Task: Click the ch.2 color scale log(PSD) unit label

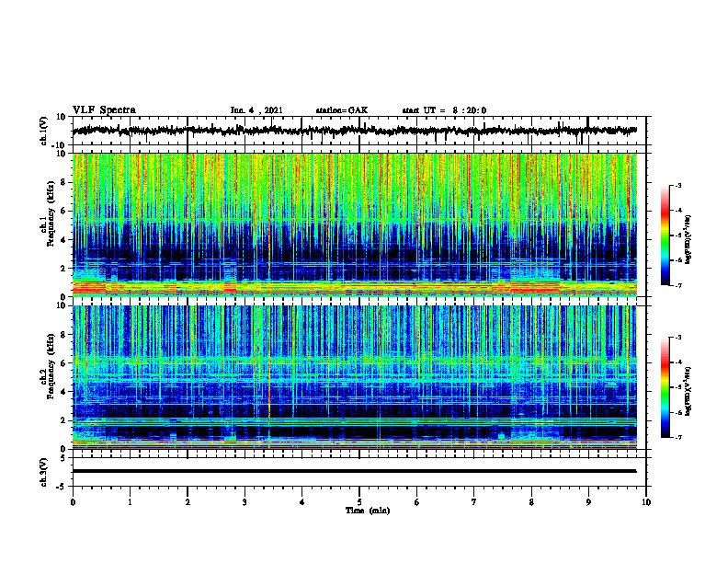Action: (688, 391)
